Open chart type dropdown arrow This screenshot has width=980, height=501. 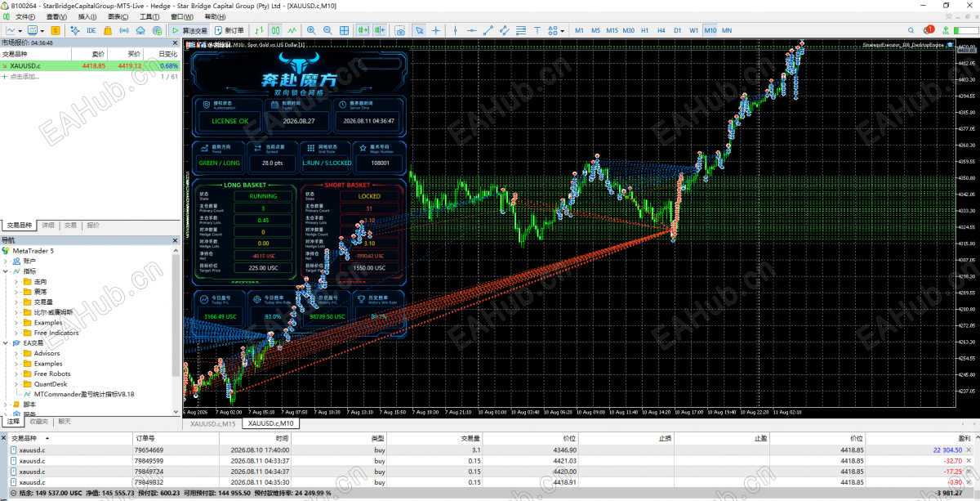[20, 30]
